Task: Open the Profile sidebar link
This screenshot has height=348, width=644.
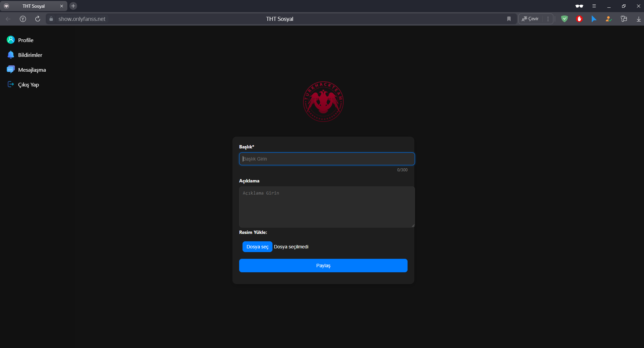Action: point(26,40)
